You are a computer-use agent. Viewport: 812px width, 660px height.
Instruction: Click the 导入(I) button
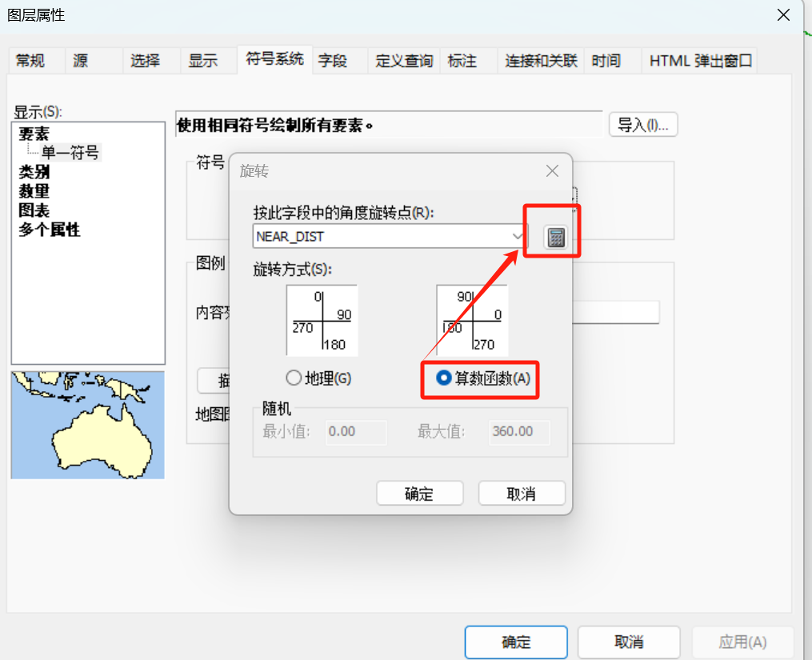click(x=642, y=124)
